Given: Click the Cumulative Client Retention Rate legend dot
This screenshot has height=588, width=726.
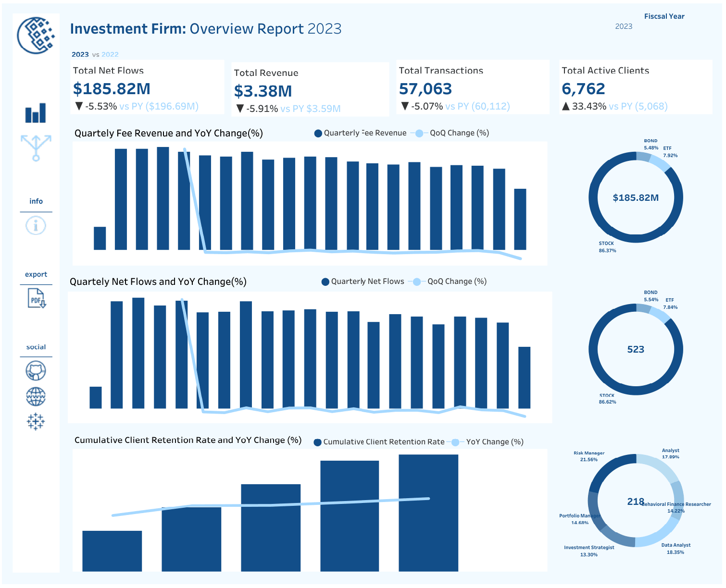Looking at the screenshot, I should [x=317, y=442].
